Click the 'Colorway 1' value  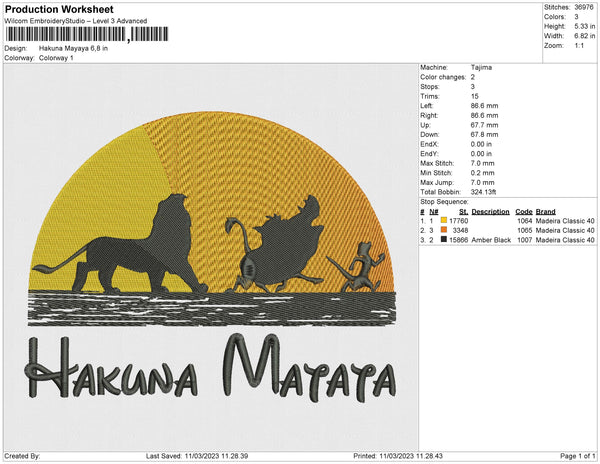pos(56,58)
